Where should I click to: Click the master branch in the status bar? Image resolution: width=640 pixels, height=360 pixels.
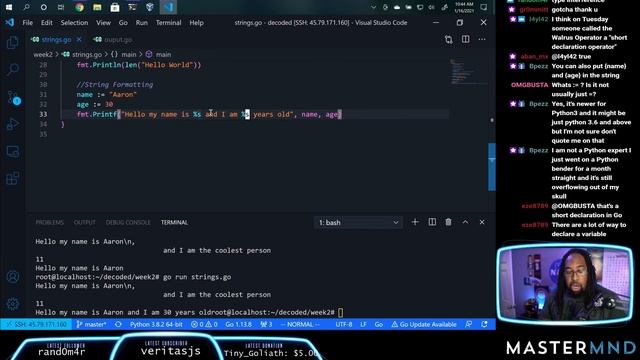tap(91, 324)
